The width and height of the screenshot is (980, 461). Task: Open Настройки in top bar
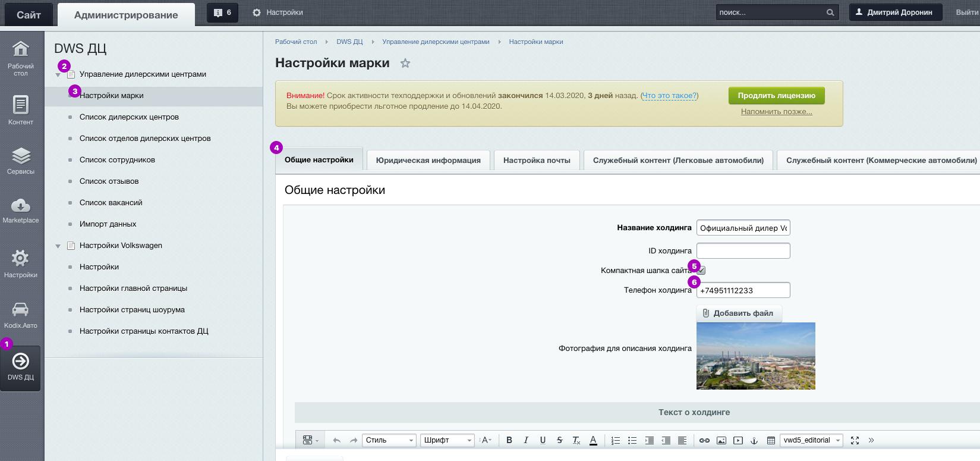click(x=278, y=12)
